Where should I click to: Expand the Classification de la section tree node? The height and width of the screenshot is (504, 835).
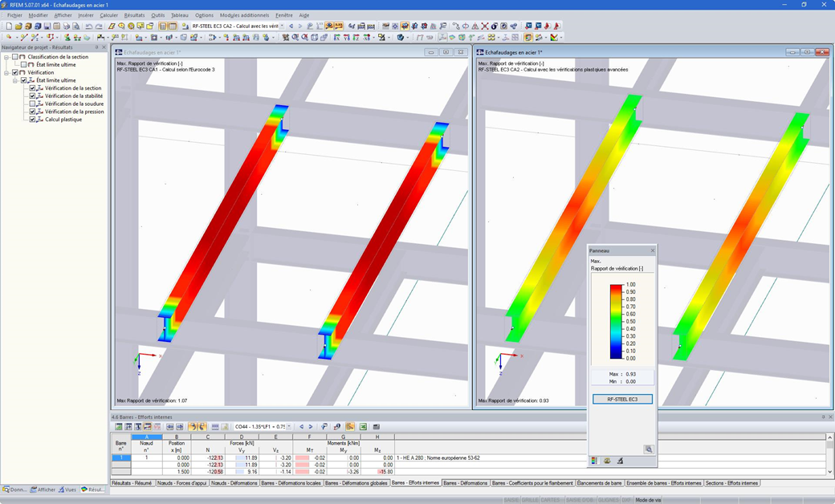(6, 57)
